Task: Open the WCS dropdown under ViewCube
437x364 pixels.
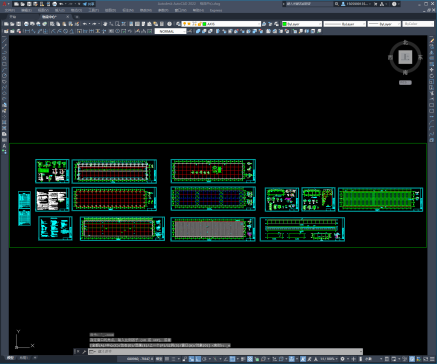Action: tap(405, 82)
